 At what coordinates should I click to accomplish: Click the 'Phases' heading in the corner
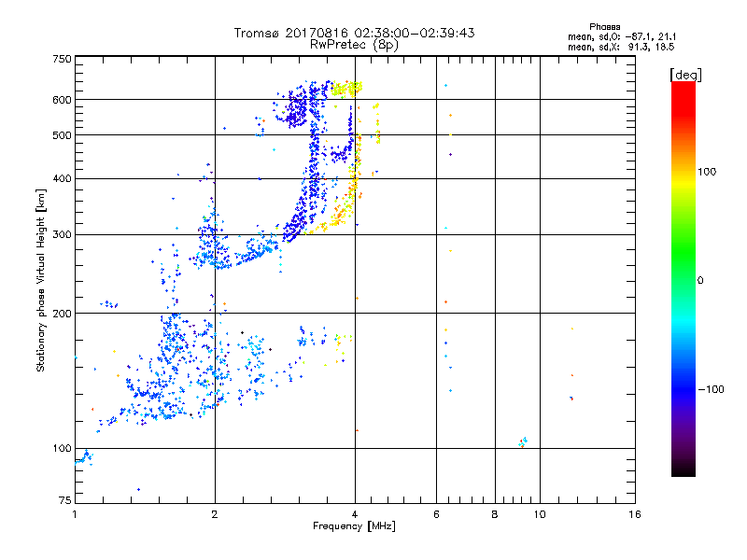click(604, 27)
